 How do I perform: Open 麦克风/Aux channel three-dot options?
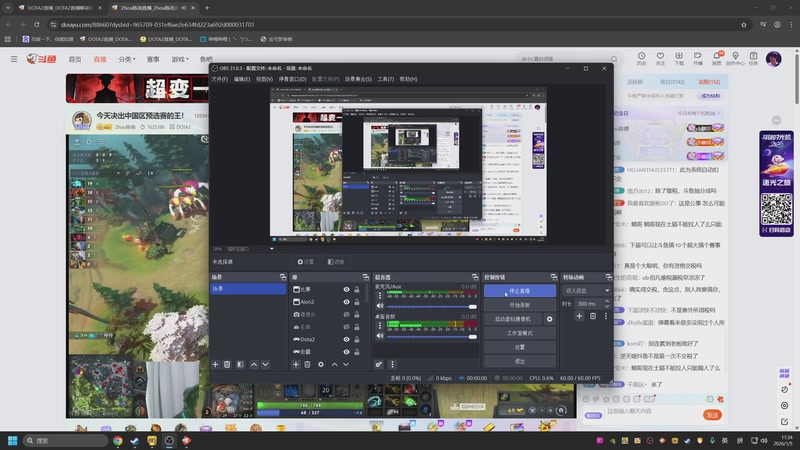click(x=380, y=295)
